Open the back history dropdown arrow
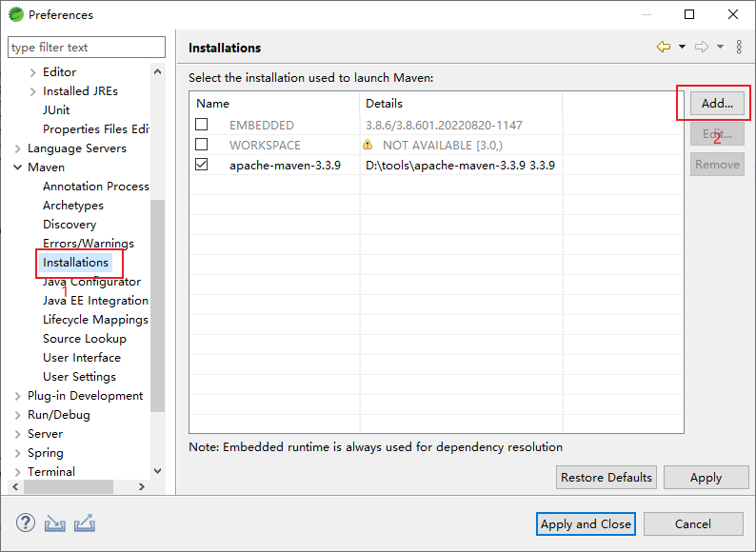This screenshot has height=552, width=756. 682,47
